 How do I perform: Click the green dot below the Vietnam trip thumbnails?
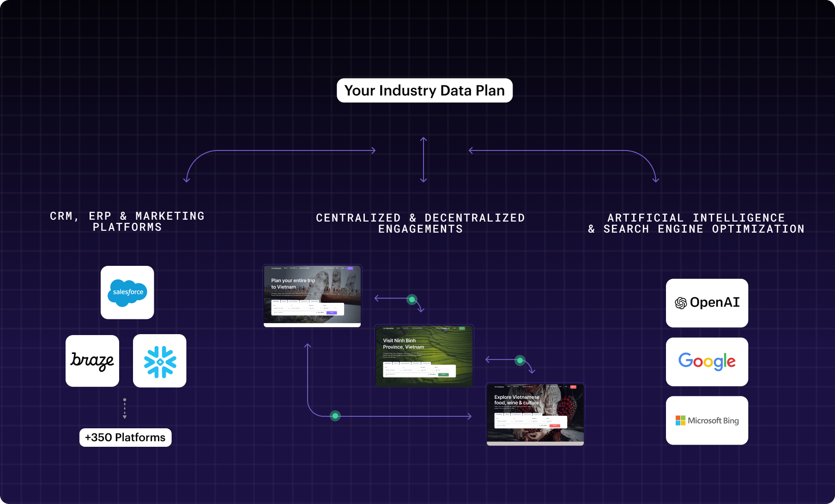(x=335, y=416)
